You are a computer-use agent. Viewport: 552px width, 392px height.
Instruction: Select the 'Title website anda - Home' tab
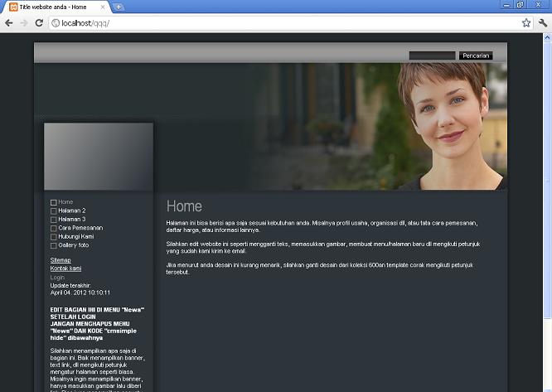(x=56, y=7)
